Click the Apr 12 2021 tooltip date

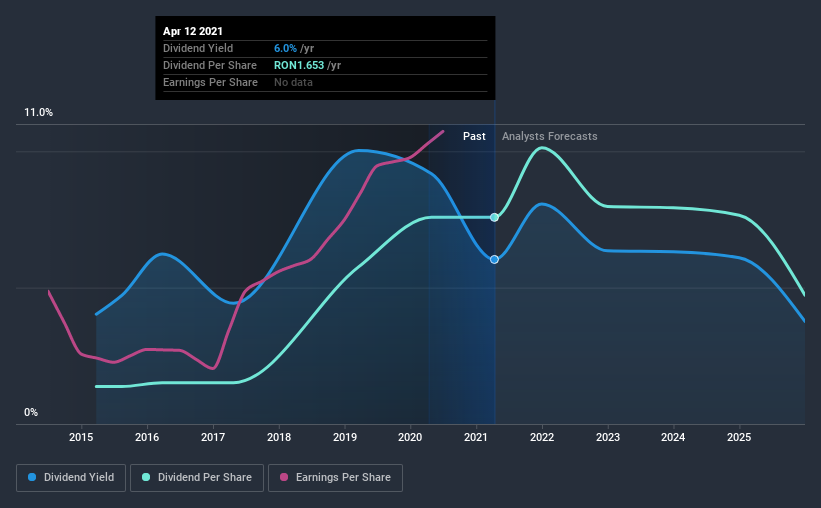[193, 31]
